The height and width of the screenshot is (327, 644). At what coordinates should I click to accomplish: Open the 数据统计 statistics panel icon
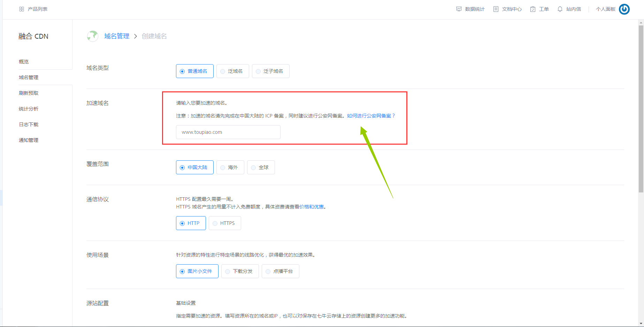459,9
